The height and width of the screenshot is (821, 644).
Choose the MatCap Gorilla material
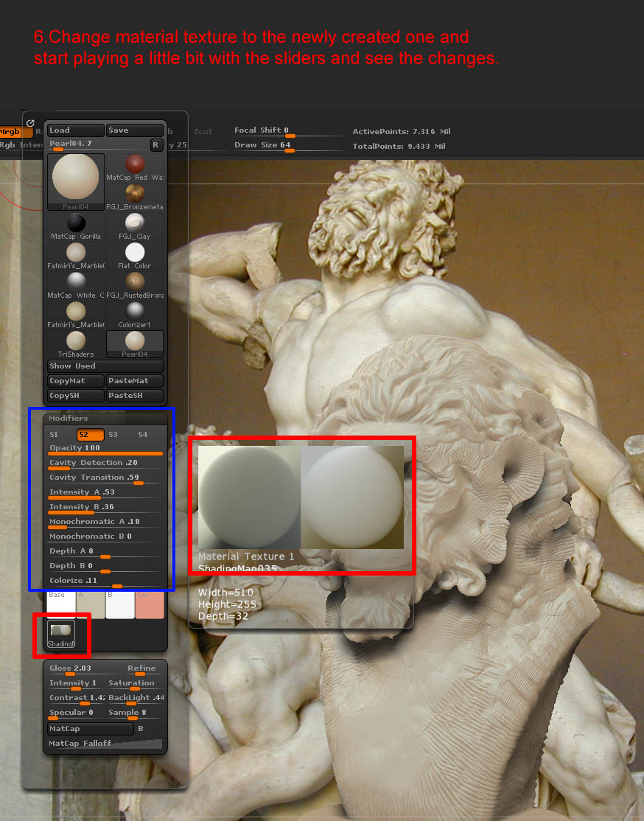tap(76, 227)
